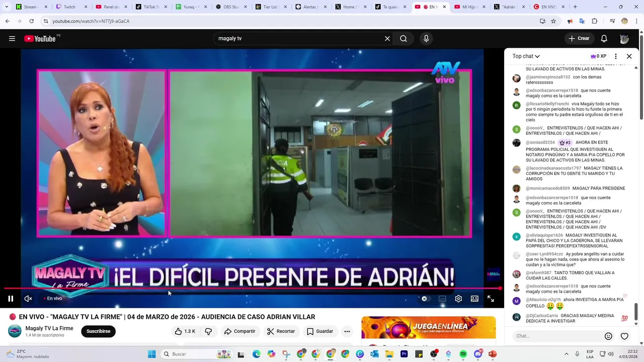This screenshot has width=644, height=362.
Task: Go to the YouTube home logo
Action: 40,39
